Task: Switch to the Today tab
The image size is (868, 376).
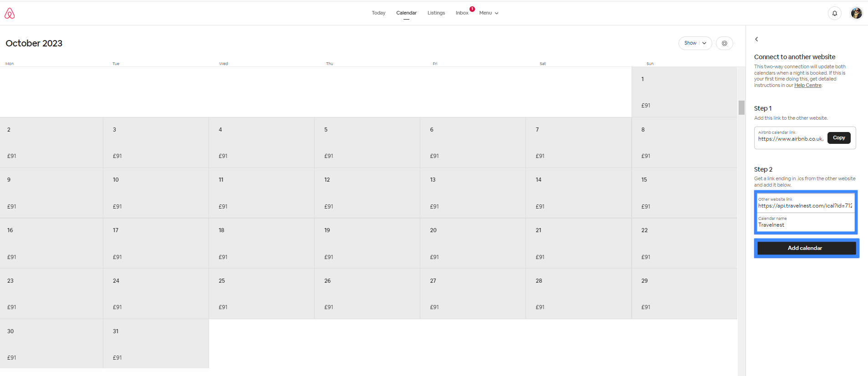Action: click(378, 13)
